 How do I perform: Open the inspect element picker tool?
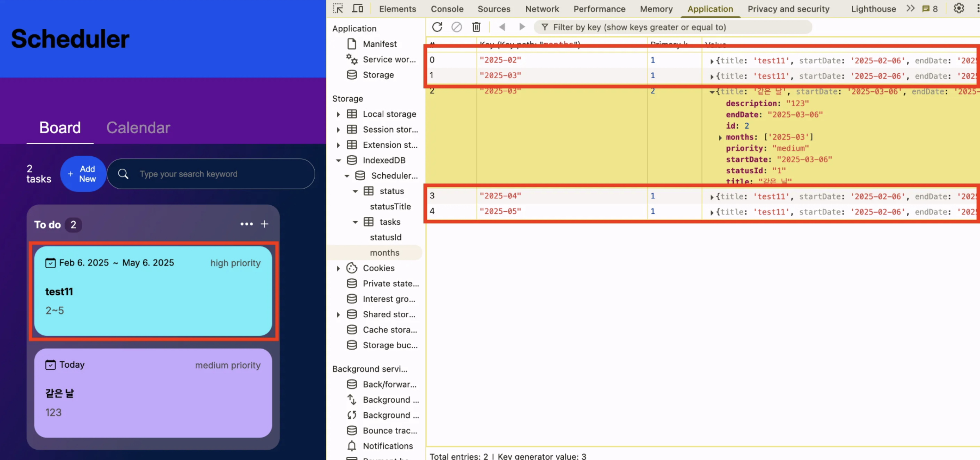point(338,8)
